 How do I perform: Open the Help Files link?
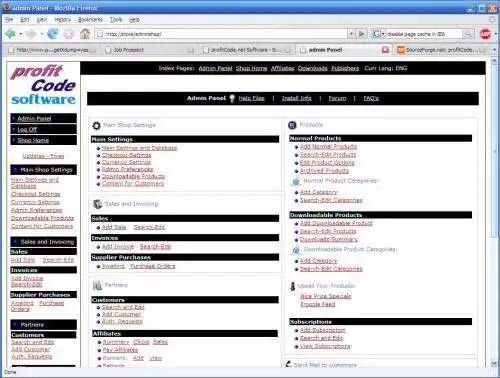click(x=251, y=98)
